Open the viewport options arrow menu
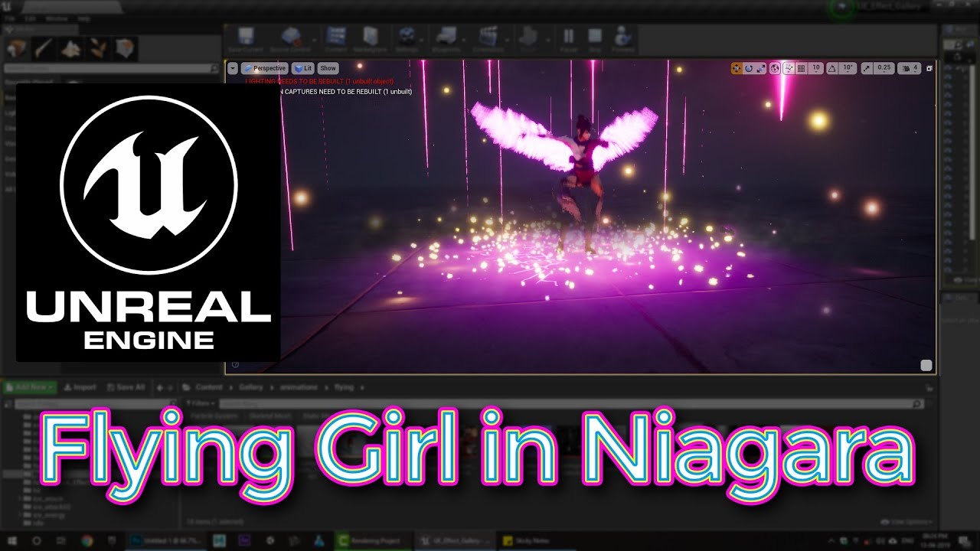Viewport: 980px width, 551px height. [x=233, y=68]
